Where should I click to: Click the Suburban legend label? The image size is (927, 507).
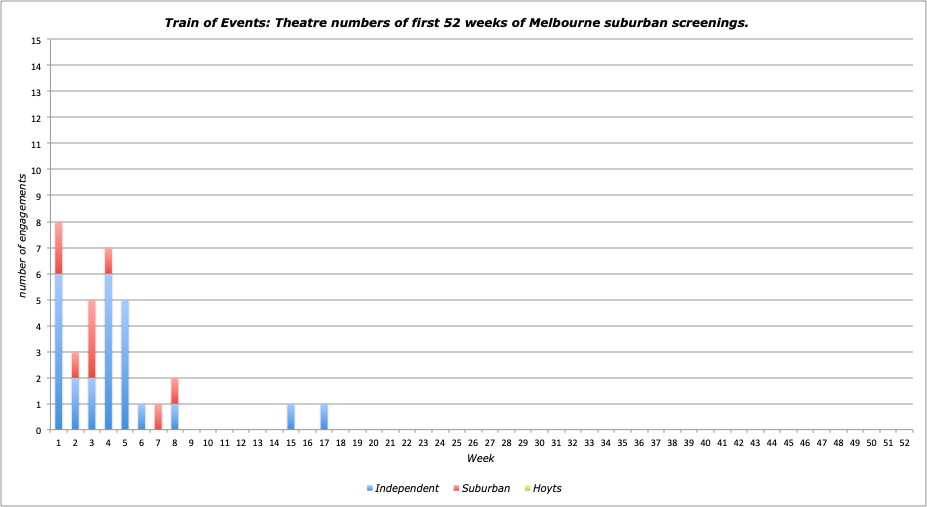tap(486, 489)
